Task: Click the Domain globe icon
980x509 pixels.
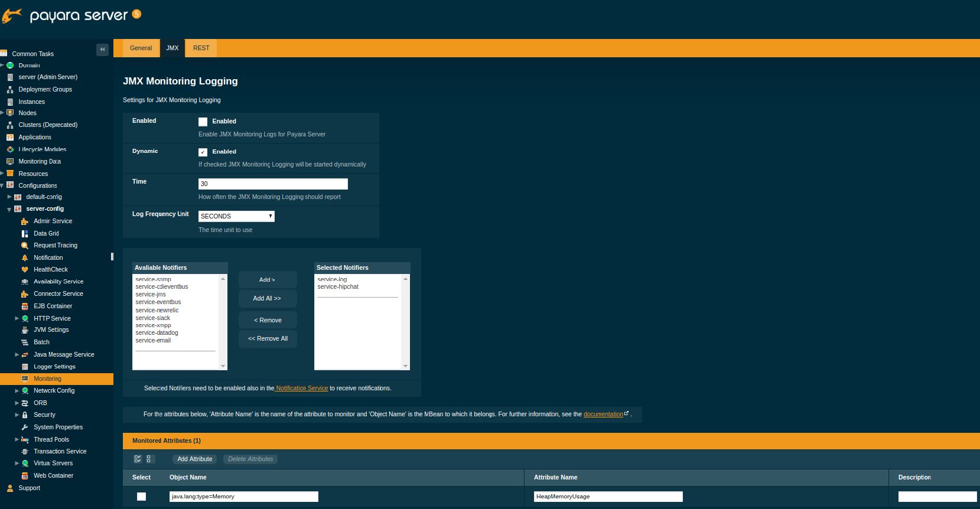Action: pyautogui.click(x=10, y=65)
